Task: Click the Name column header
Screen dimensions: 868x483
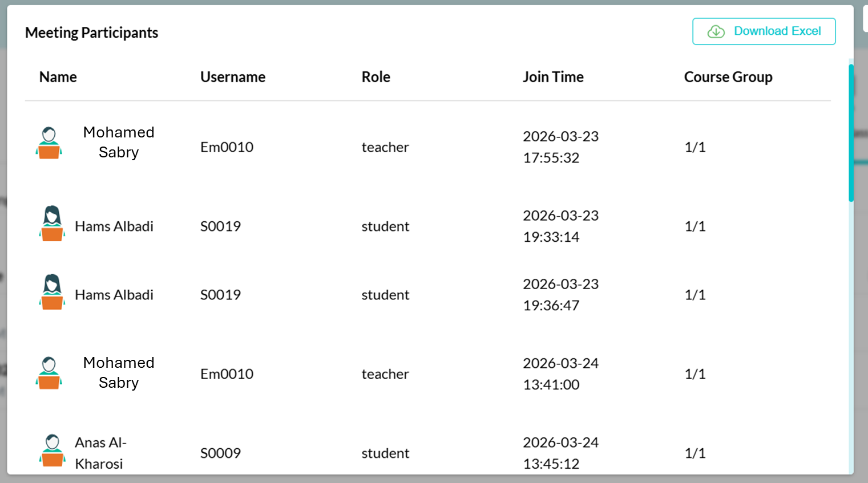Action: point(58,77)
